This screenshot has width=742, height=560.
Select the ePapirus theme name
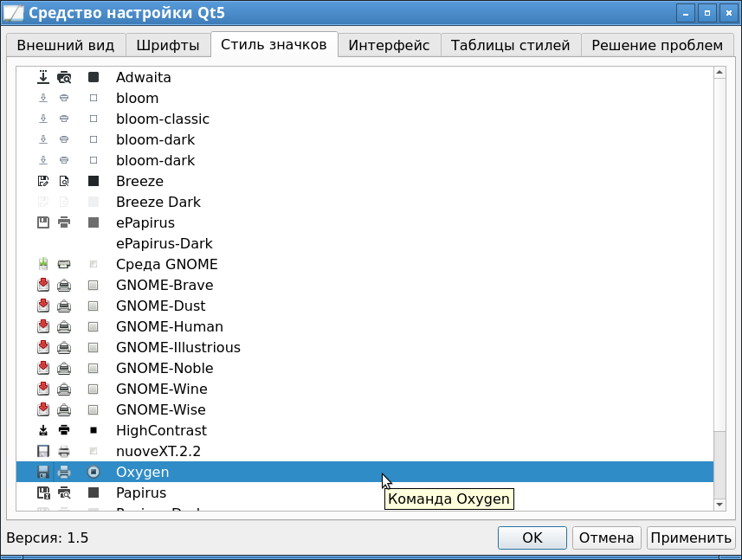click(x=145, y=222)
